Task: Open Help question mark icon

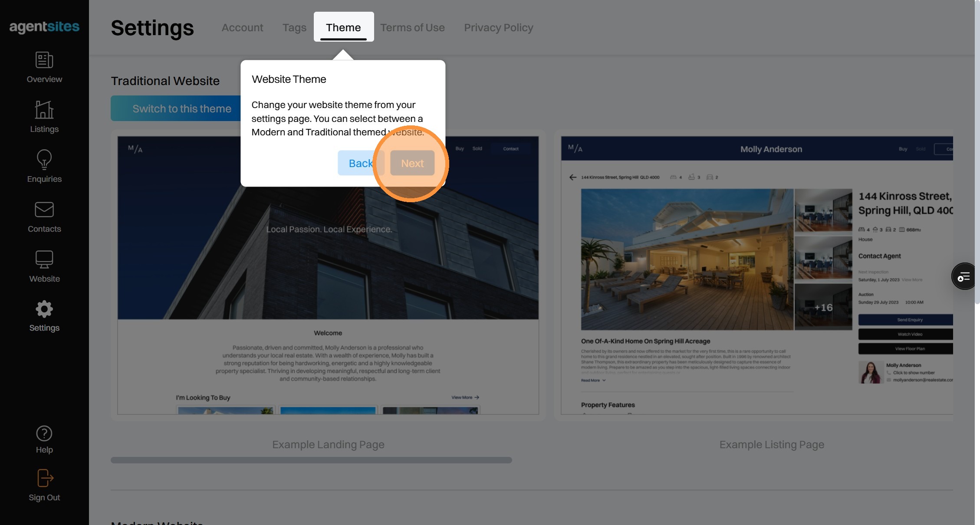Action: pos(44,433)
